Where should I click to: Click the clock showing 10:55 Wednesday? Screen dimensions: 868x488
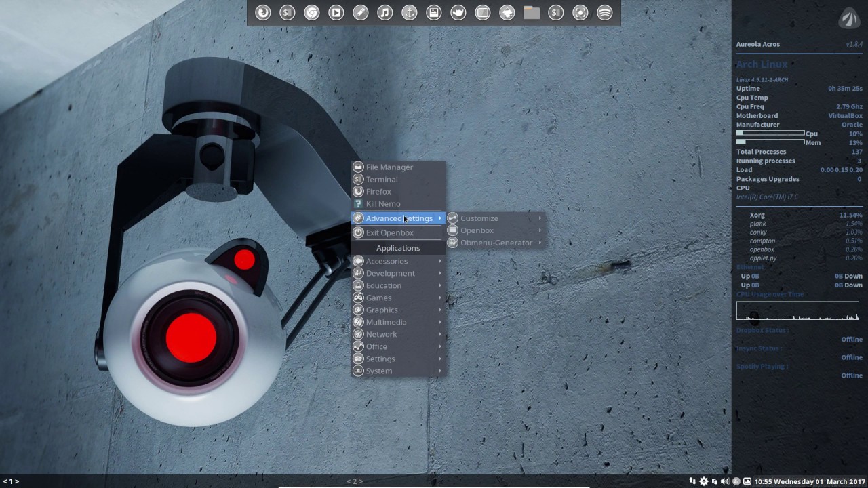[x=810, y=481]
